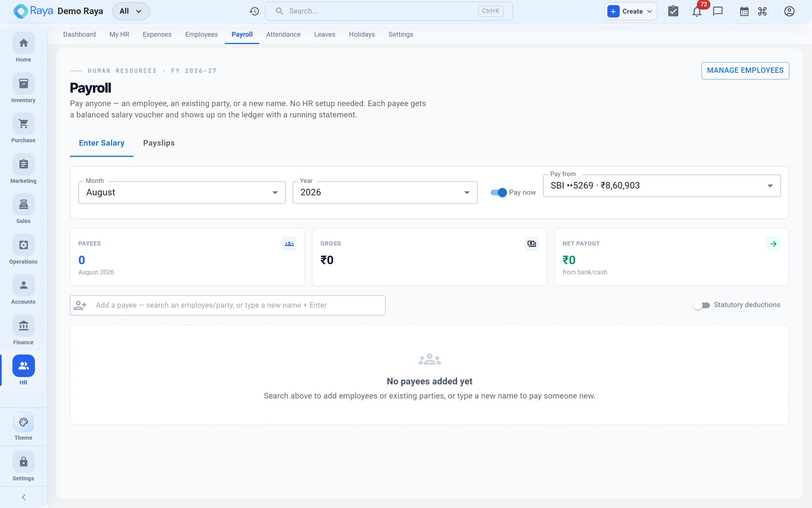Open the Inventory module icon
The image size is (812, 508).
point(23,84)
